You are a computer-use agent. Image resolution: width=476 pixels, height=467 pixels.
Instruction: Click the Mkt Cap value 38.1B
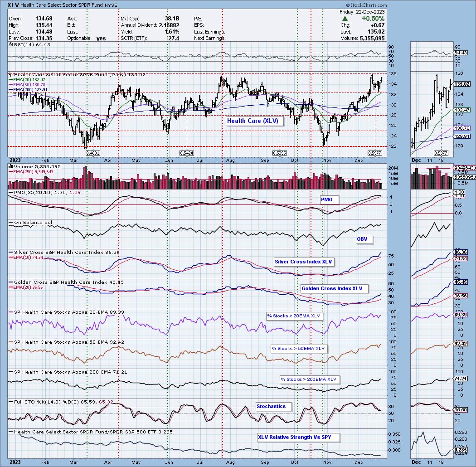(x=172, y=19)
